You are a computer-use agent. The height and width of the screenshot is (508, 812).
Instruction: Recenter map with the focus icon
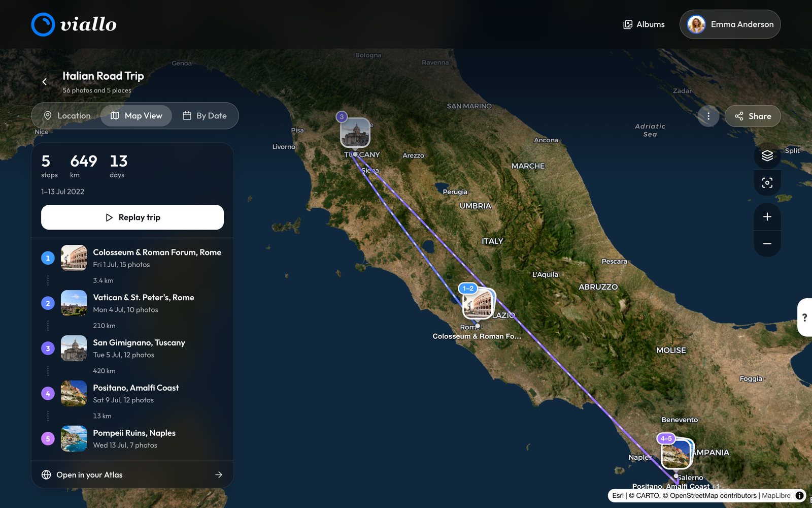coord(767,183)
